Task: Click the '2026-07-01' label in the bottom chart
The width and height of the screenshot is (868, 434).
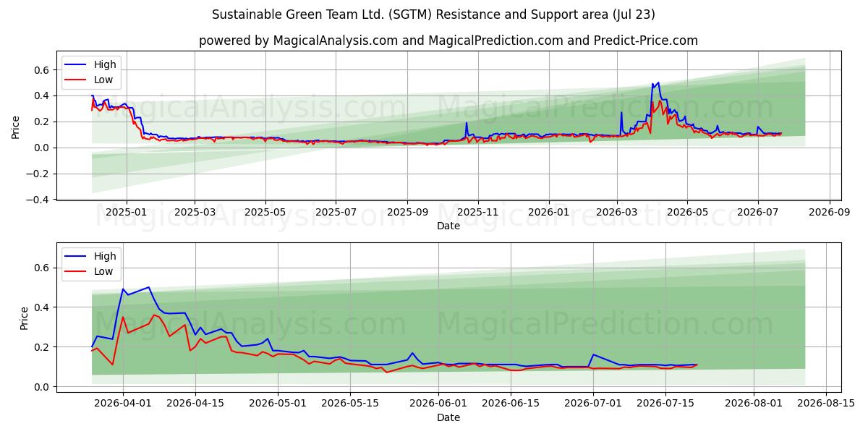Action: pyautogui.click(x=594, y=404)
